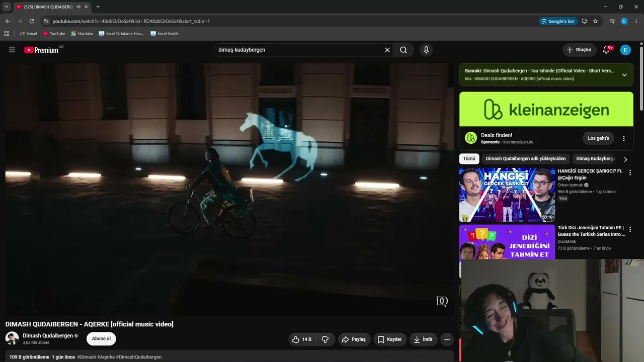
Task: Subscribe with the Abone ol button
Action: click(101, 339)
